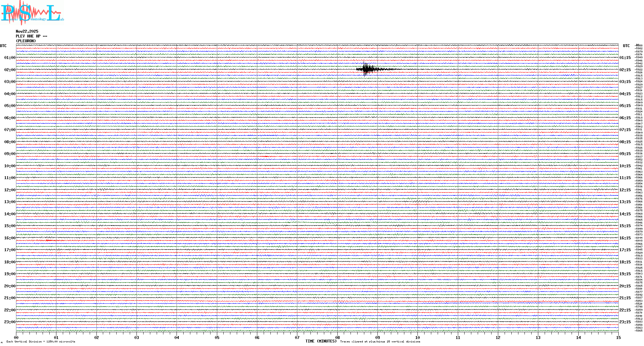Click the PSL seismology lab logo

point(32,12)
